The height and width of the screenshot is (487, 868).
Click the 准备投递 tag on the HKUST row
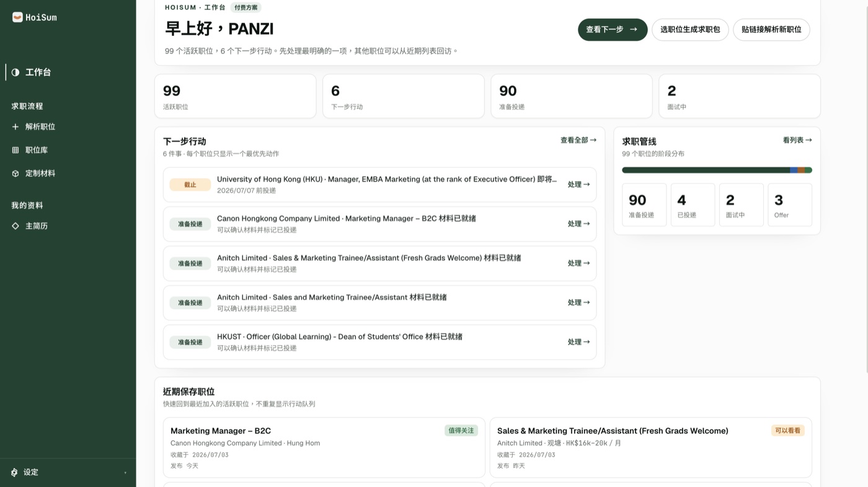[190, 342]
